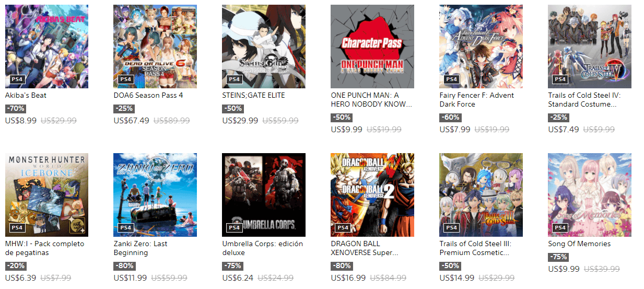
Task: View Fairy Fencer F cover thumbnail
Action: click(x=481, y=47)
